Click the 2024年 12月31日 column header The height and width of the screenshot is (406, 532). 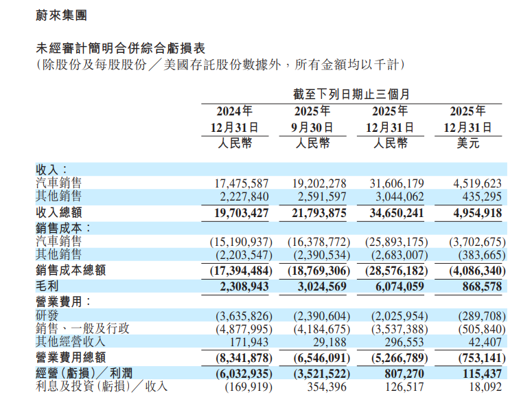point(235,119)
